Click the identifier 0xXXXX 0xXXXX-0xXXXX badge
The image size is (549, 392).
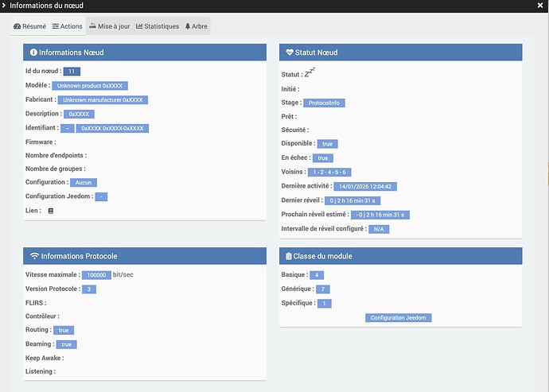tap(112, 129)
